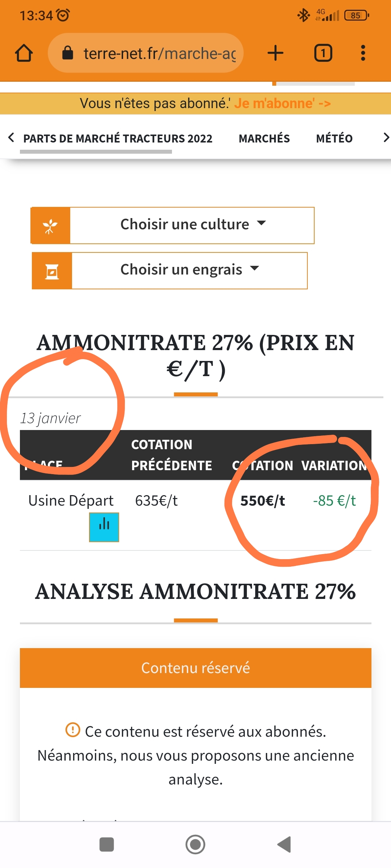Screen dimensions: 391x868
Task: Expand the Choisir un engrais dropdown
Action: tap(190, 271)
